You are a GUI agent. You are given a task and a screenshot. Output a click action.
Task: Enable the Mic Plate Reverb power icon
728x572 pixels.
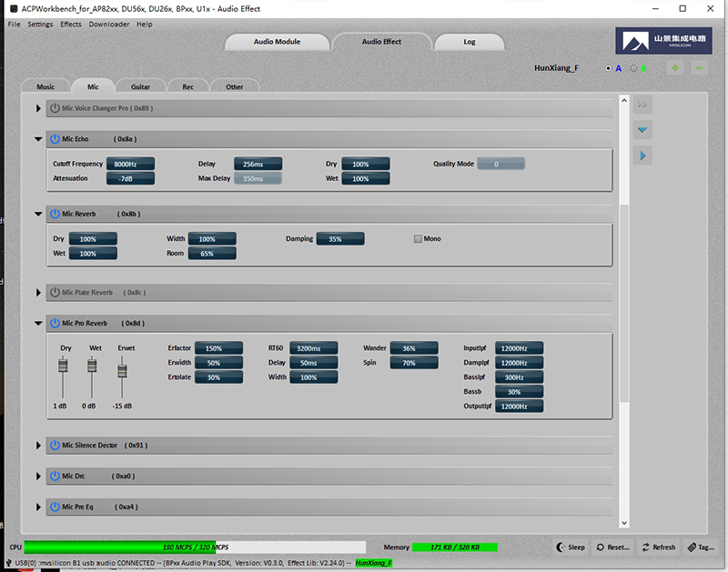55,292
